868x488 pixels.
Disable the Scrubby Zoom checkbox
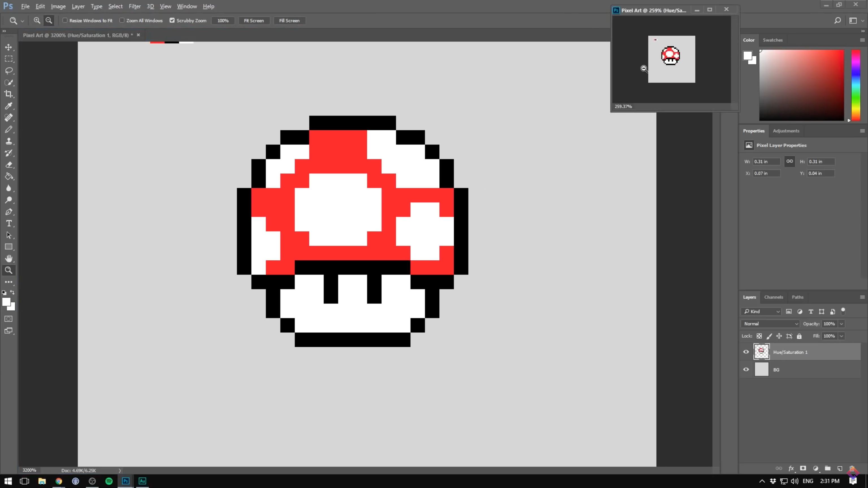click(172, 21)
